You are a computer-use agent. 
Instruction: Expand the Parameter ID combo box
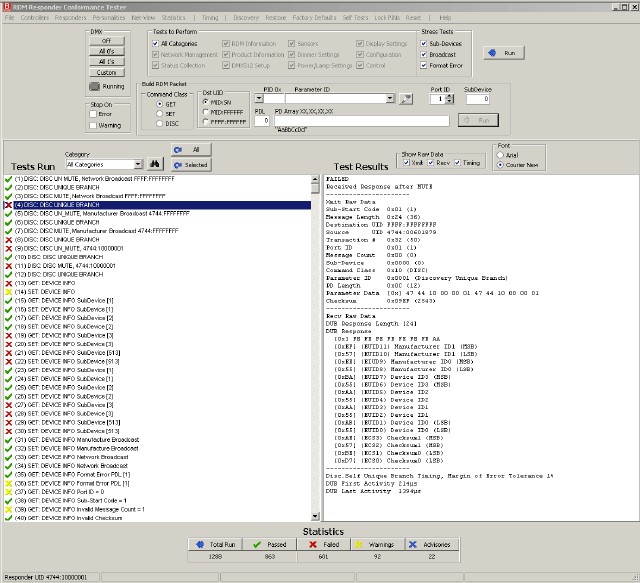click(390, 99)
